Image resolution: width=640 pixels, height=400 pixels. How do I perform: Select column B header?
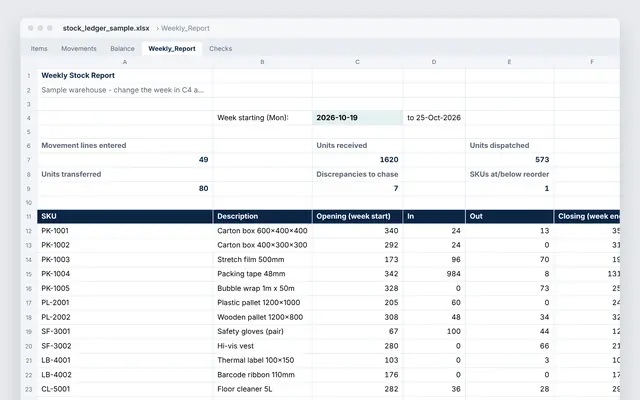[262, 62]
